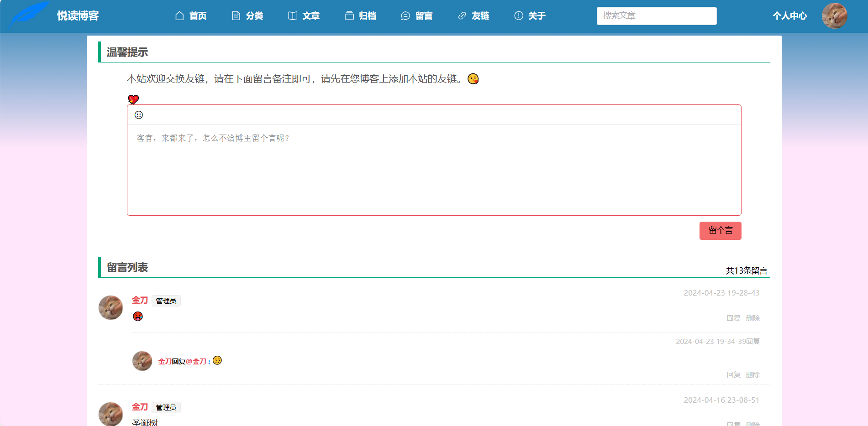The image size is (868, 426).
Task: Reply to the 19-34-39 nested reply
Action: click(733, 374)
